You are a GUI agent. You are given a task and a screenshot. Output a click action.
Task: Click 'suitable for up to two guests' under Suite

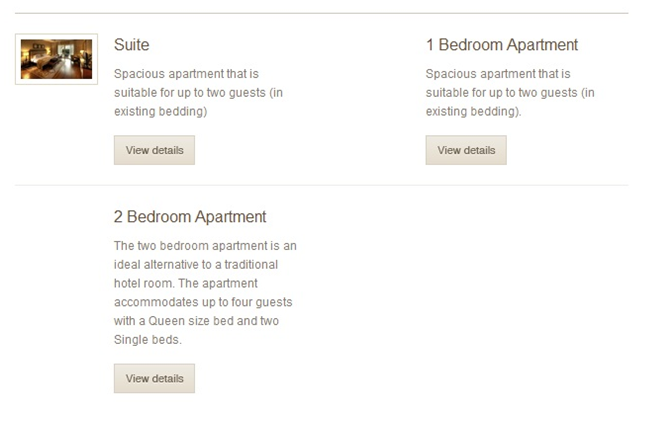(x=190, y=93)
